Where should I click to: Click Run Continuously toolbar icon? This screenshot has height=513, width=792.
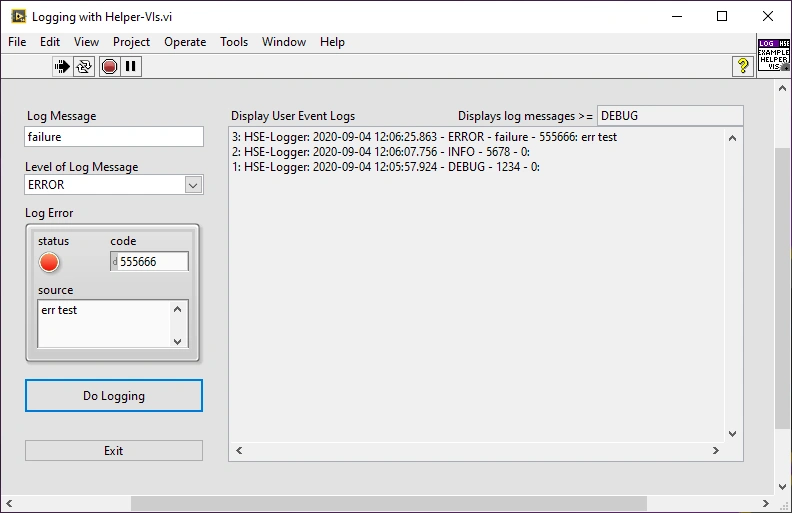pyautogui.click(x=84, y=66)
